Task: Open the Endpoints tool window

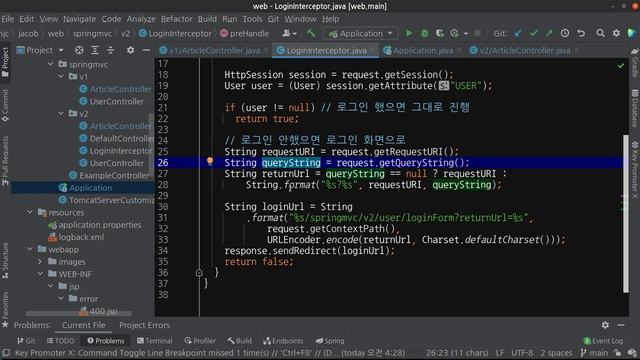Action: [283, 341]
